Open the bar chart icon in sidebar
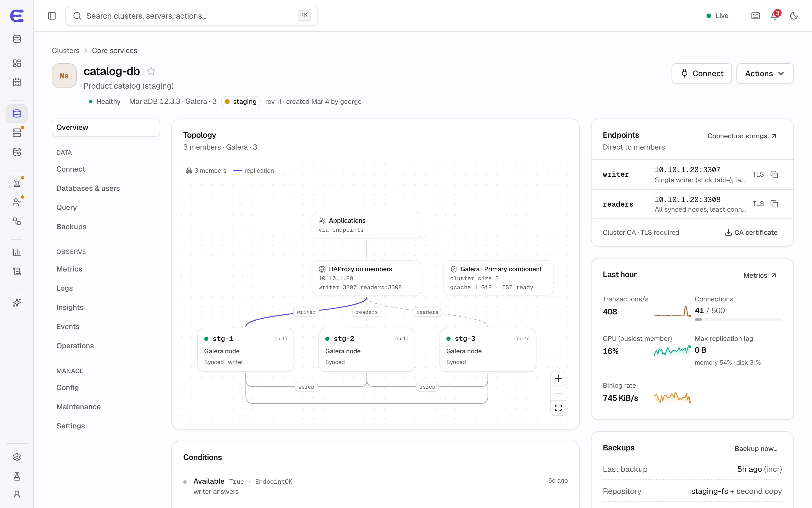The width and height of the screenshot is (812, 508). click(x=17, y=252)
